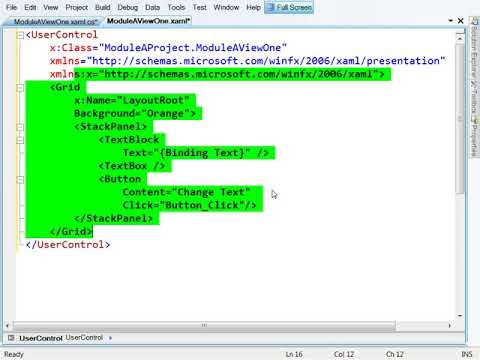This screenshot has height=360, width=480.
Task: Click the horizontal scrollbar thumb
Action: coord(204,325)
